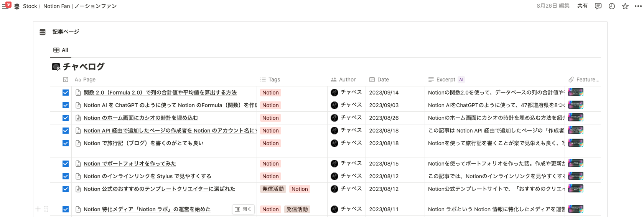Favorite this page with the star icon
The height and width of the screenshot is (217, 644).
point(625,6)
